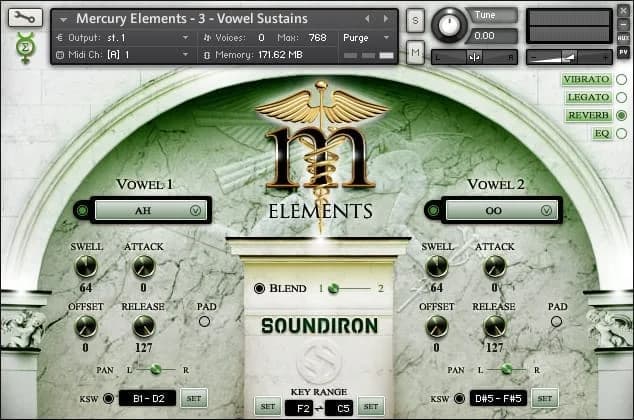The height and width of the screenshot is (420, 634).
Task: Click the Vowel 1 keyswitch range B1 - D2
Action: (148, 399)
